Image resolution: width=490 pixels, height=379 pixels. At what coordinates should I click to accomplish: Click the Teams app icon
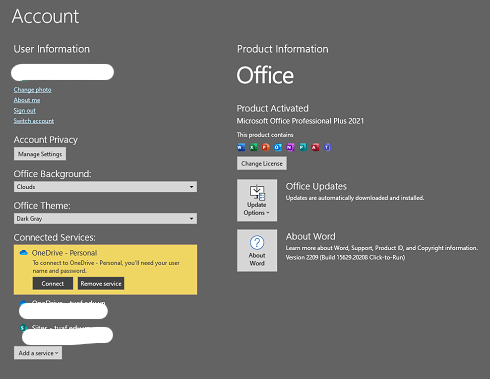pyautogui.click(x=327, y=147)
